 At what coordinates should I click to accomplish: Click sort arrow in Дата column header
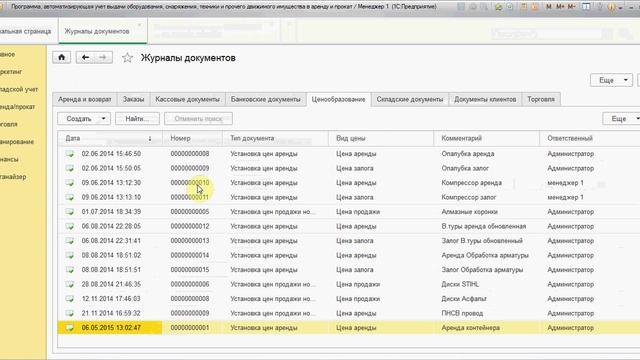pos(150,139)
